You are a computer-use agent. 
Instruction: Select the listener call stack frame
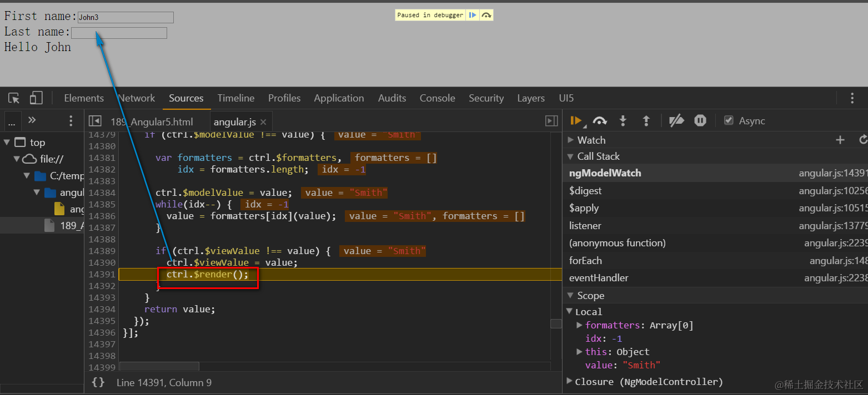[715, 226]
